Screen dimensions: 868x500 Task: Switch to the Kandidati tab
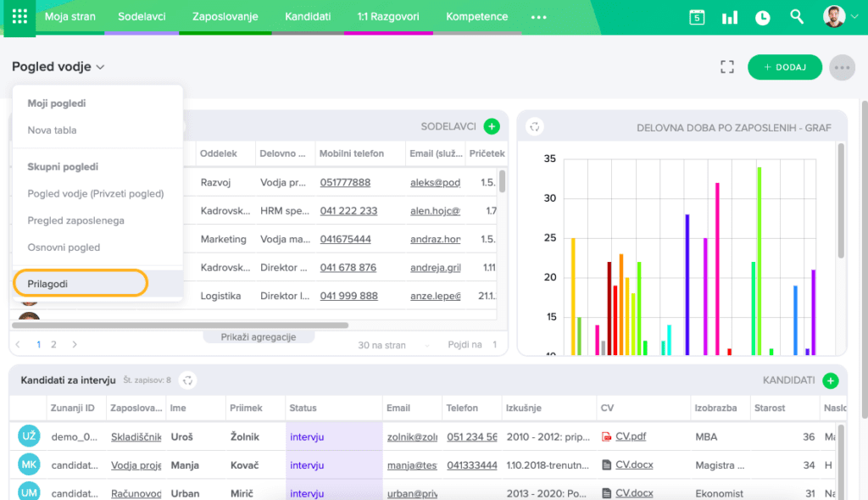point(308,17)
